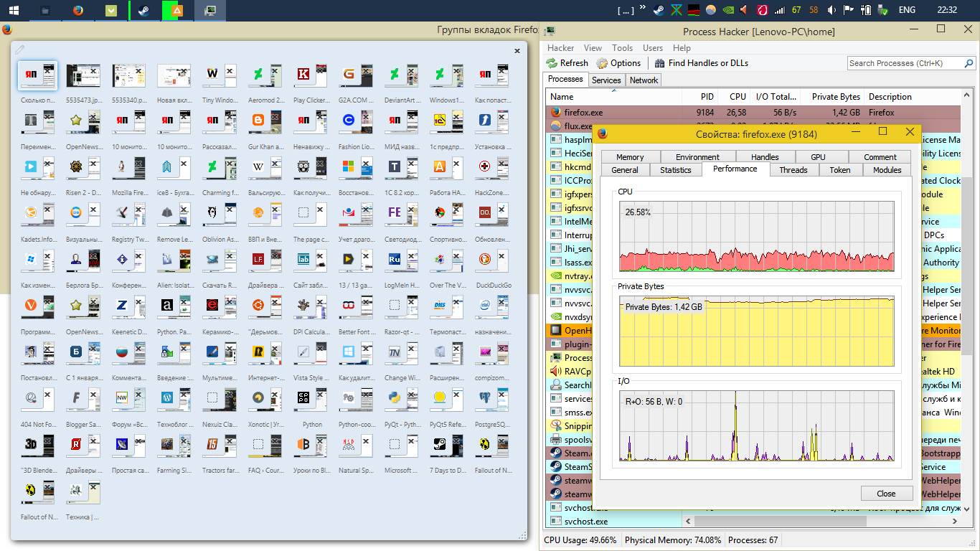
Task: Click the CPU usage graph
Action: pyautogui.click(x=757, y=237)
